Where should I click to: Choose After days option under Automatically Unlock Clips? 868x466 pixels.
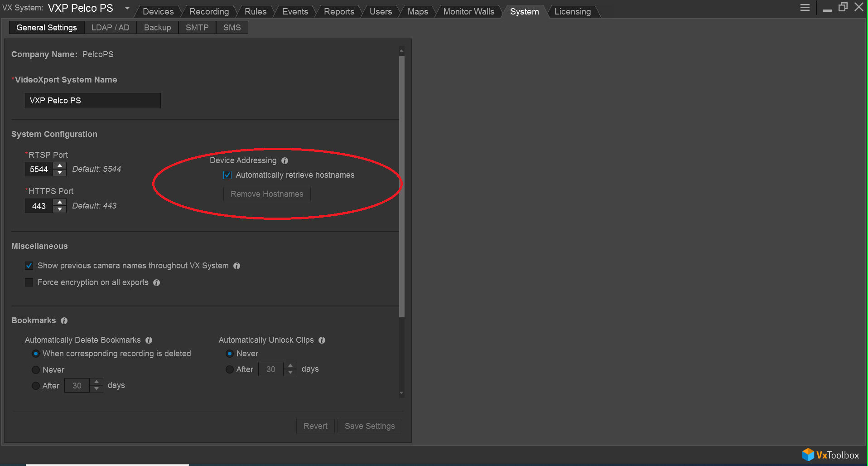point(229,369)
